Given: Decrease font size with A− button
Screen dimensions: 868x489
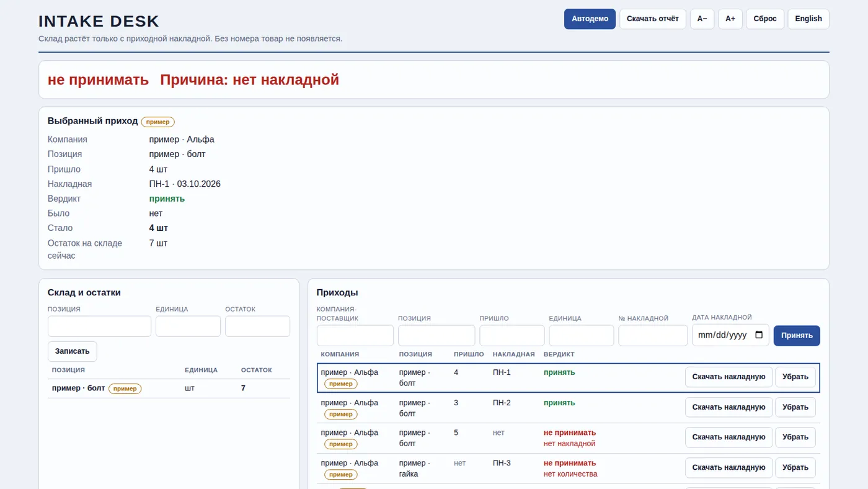Looking at the screenshot, I should [702, 19].
